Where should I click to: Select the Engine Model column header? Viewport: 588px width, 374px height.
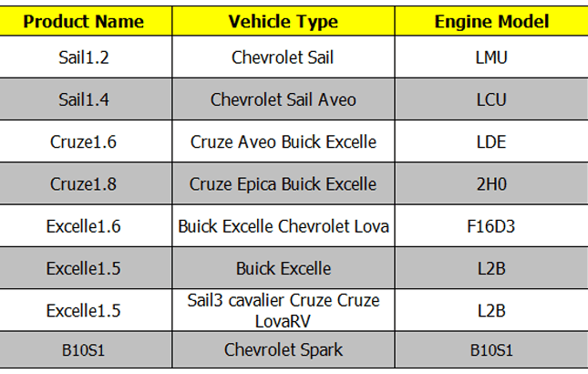[491, 21]
